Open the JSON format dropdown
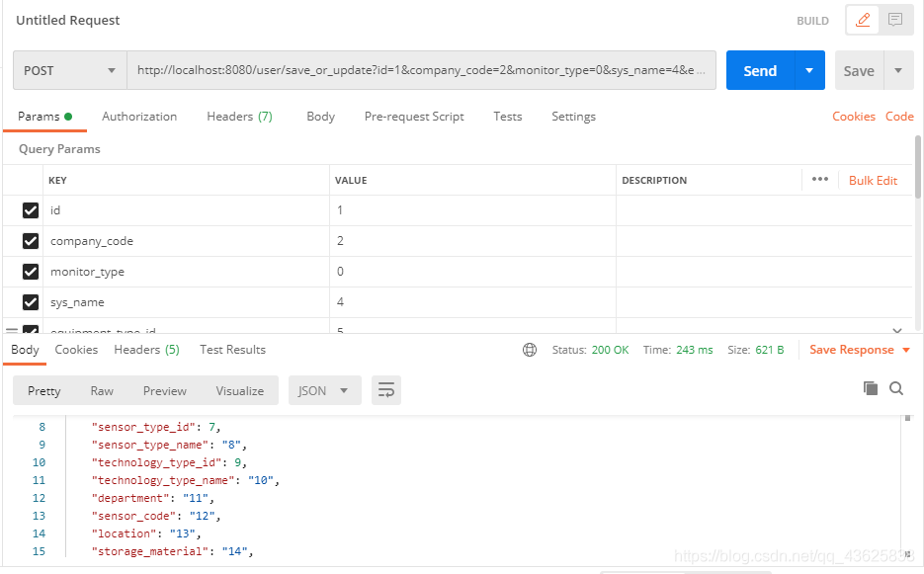The height and width of the screenshot is (574, 924). pos(325,390)
